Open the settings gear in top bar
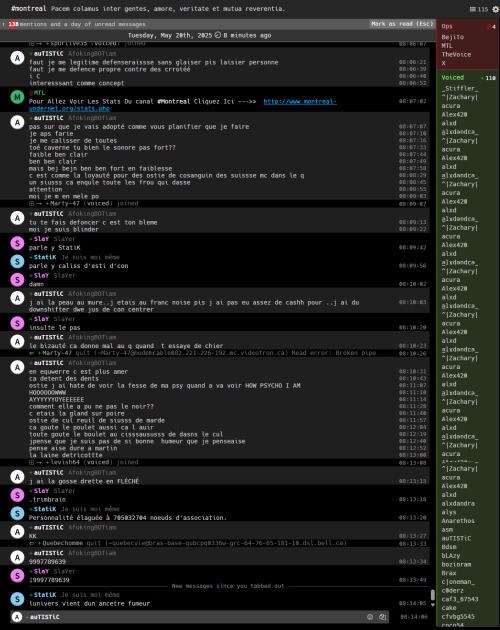The height and width of the screenshot is (630, 500). point(495,9)
